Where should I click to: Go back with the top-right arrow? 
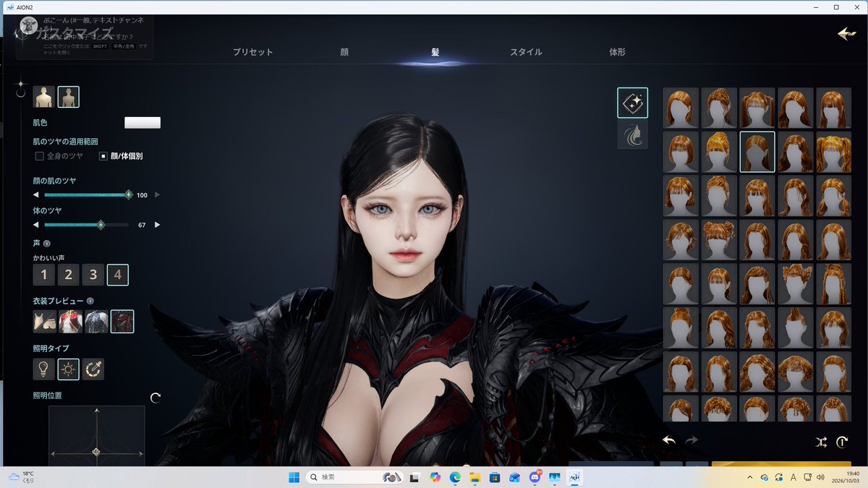[x=846, y=34]
